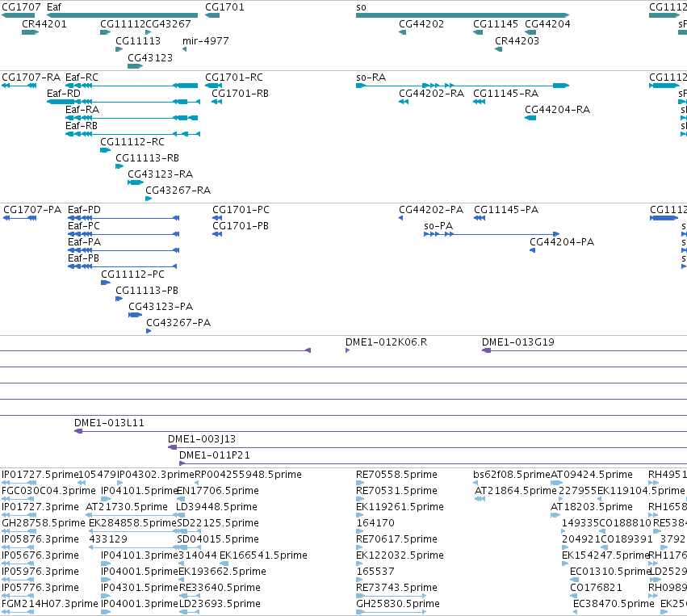Image resolution: width=687 pixels, height=616 pixels.
Task: Click CG43123-PA protein label
Action: click(161, 307)
